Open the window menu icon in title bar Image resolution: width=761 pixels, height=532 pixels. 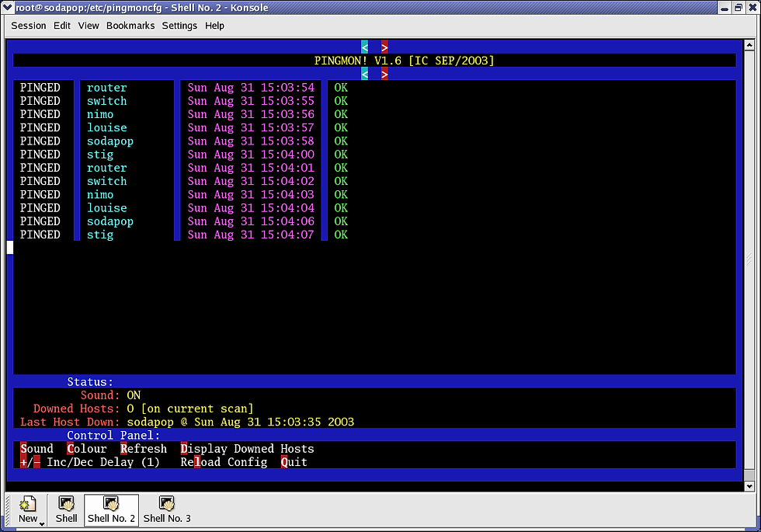(7, 7)
